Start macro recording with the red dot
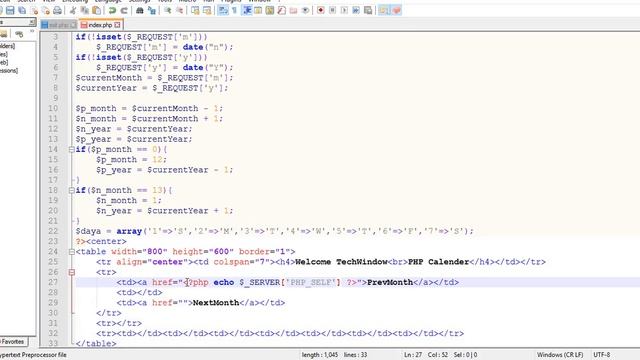640x360 pixels. (x=321, y=10)
